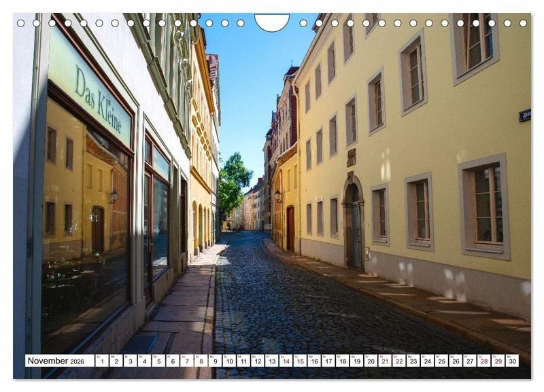Click Sunday the 8th date cell
The image size is (544, 392).
(x=201, y=361)
